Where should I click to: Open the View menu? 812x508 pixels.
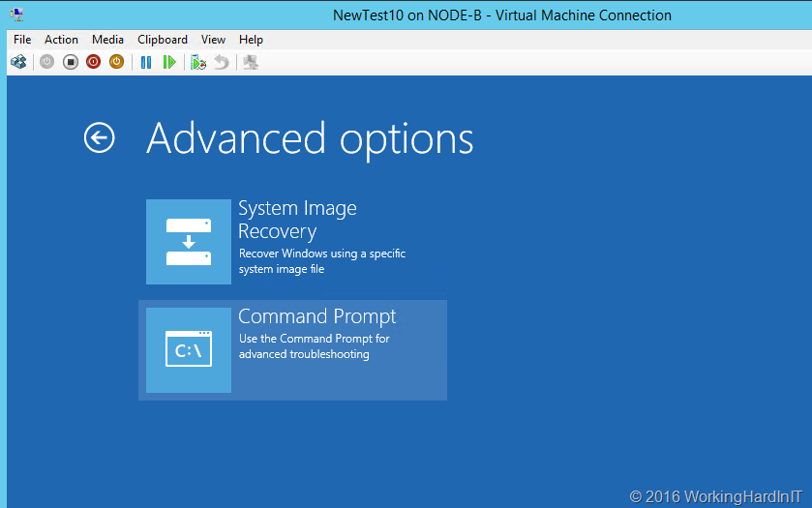pos(213,40)
